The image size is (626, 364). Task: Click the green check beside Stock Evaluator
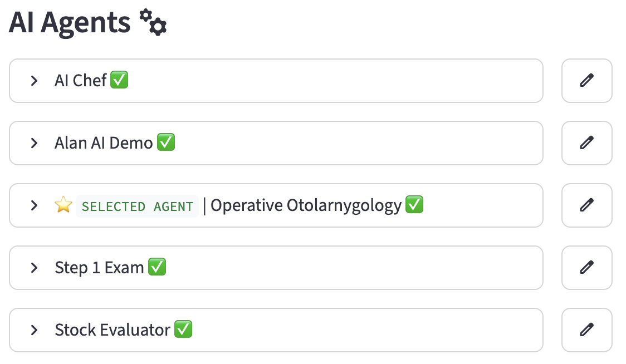coord(183,329)
